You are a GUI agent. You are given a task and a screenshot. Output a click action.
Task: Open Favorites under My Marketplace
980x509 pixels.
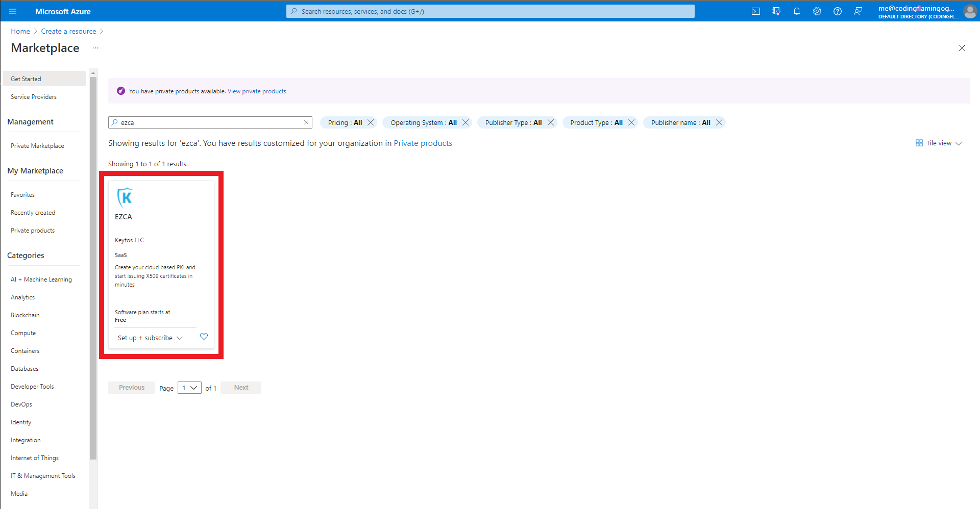point(22,195)
